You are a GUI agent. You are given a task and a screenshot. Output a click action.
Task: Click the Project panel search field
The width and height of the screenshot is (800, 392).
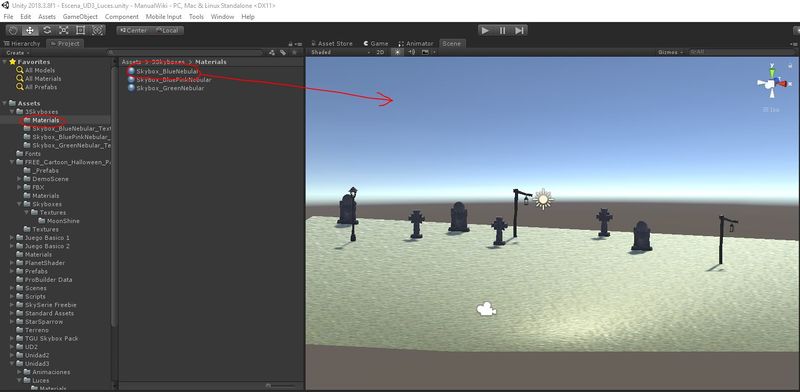click(x=185, y=53)
